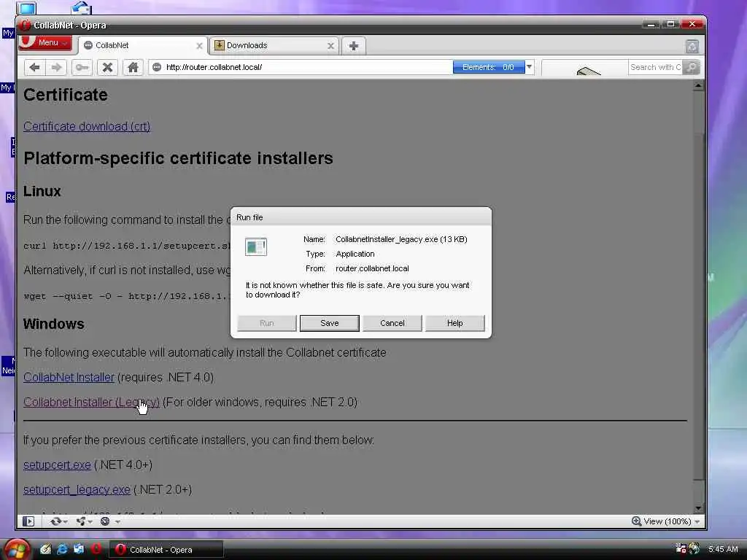The width and height of the screenshot is (747, 560).
Task: Click the Elements 0/0 progress indicator
Action: pyautogui.click(x=489, y=67)
